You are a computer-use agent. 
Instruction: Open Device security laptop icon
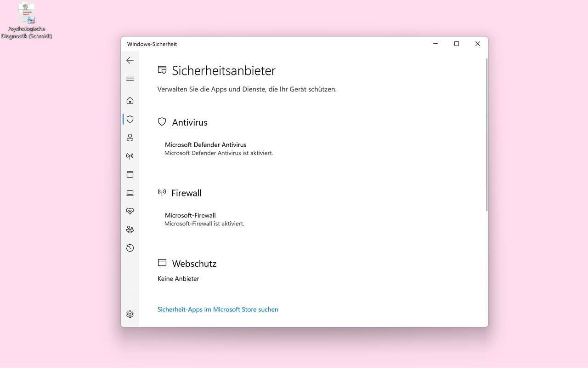(x=130, y=193)
